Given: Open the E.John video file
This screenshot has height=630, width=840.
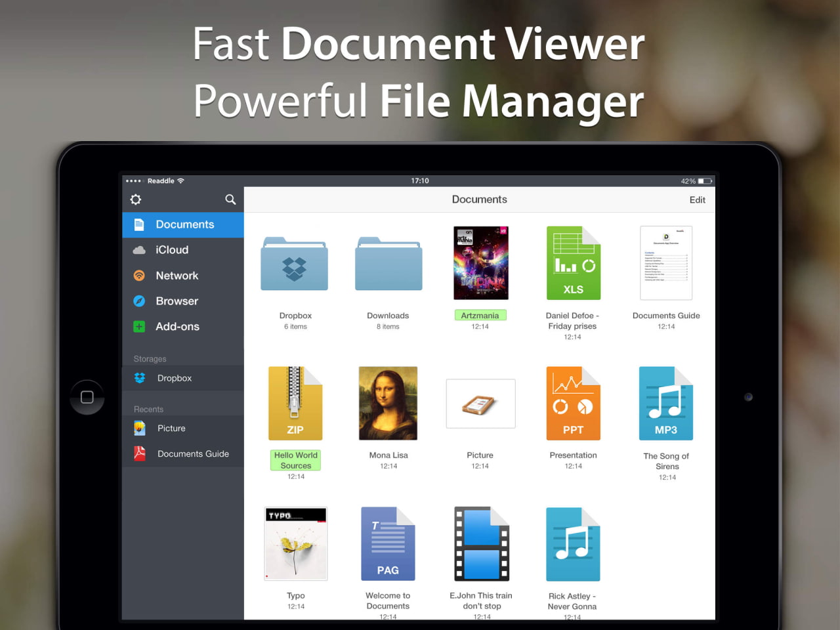Looking at the screenshot, I should 482,544.
